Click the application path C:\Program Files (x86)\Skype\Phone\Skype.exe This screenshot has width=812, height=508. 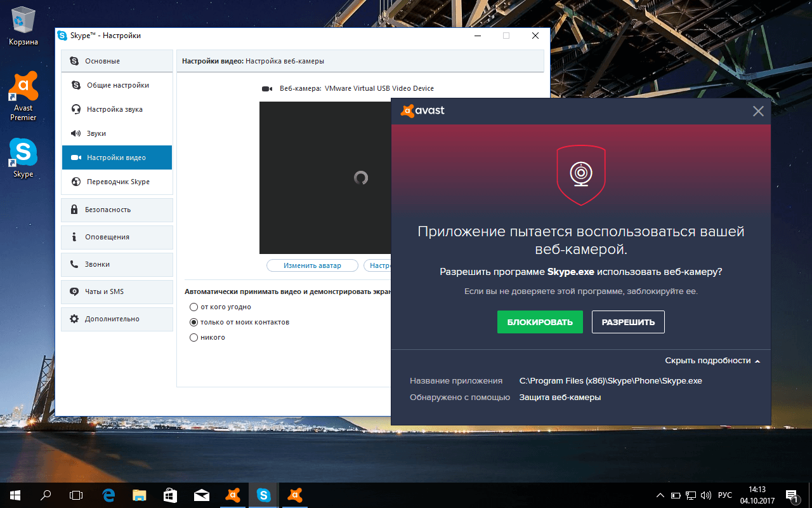pyautogui.click(x=610, y=381)
